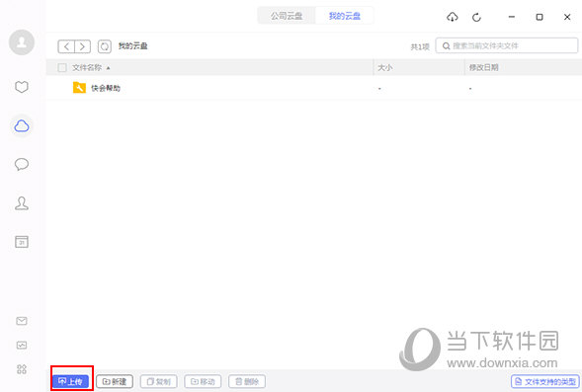Switch to 我的云盘 tab

tap(345, 16)
